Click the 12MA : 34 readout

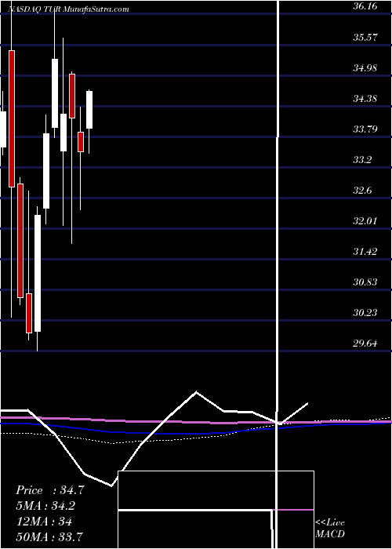[x=44, y=522]
